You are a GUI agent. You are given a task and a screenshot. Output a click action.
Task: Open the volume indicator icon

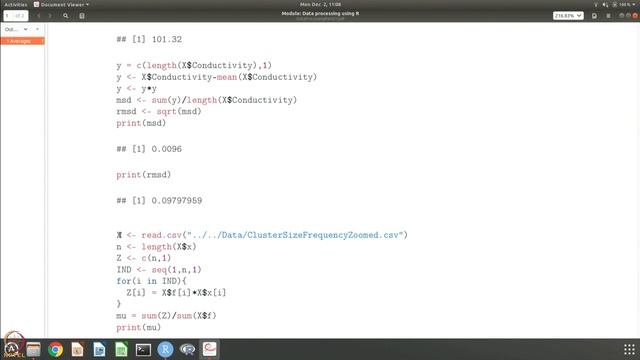(x=605, y=4)
